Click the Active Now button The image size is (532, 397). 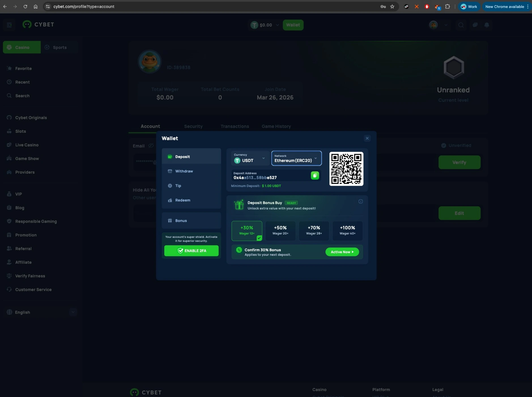tap(342, 252)
